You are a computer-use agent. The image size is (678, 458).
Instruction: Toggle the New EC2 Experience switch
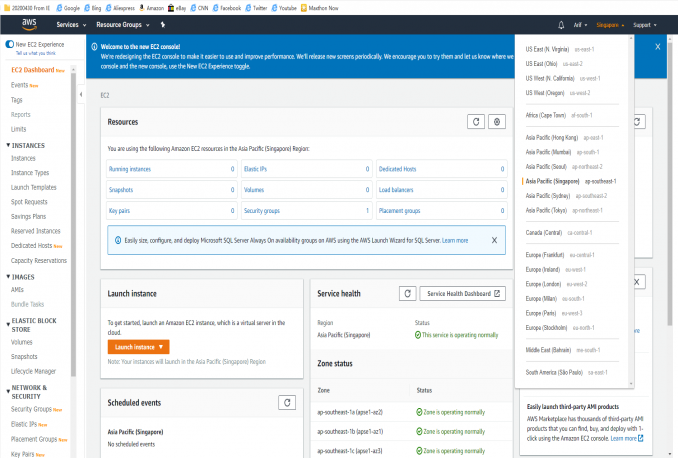9,45
